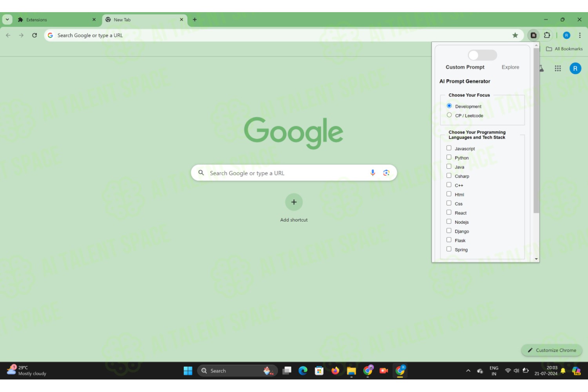
Task: Switch to the Custom Prompt tab
Action: 465,67
